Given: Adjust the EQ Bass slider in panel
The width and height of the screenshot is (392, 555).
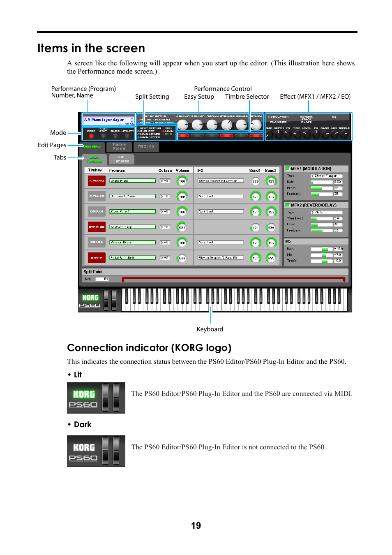Looking at the screenshot, I should pos(321,249).
